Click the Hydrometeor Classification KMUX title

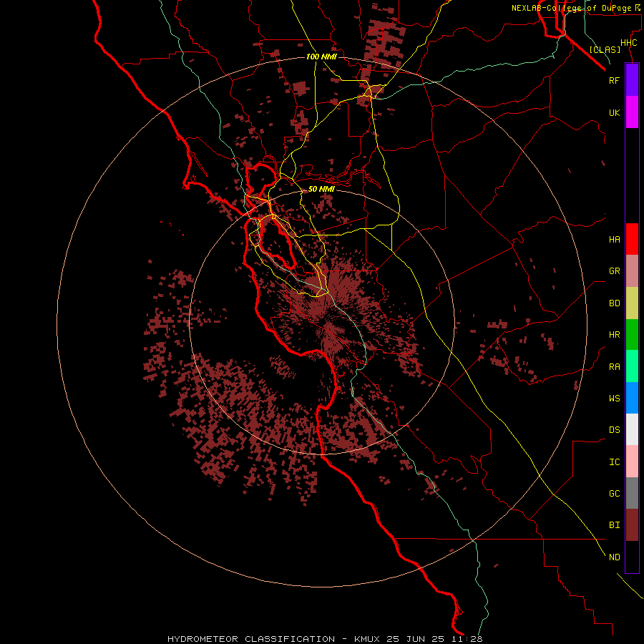pos(325,639)
